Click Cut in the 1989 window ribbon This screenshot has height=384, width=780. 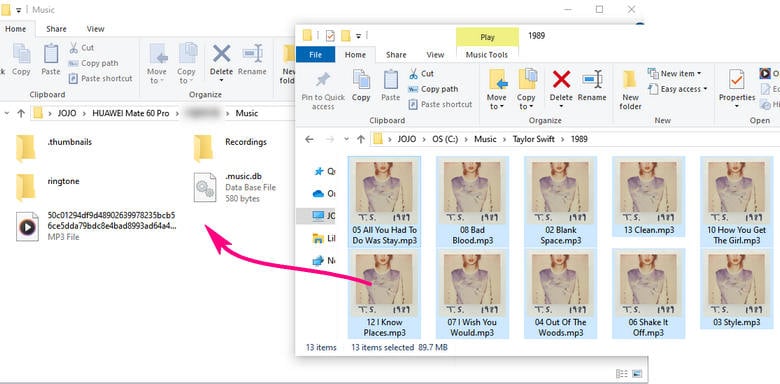[x=422, y=74]
